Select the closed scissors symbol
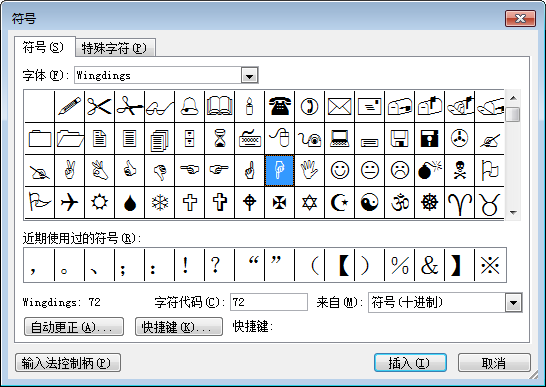546x387 pixels. coord(100,106)
